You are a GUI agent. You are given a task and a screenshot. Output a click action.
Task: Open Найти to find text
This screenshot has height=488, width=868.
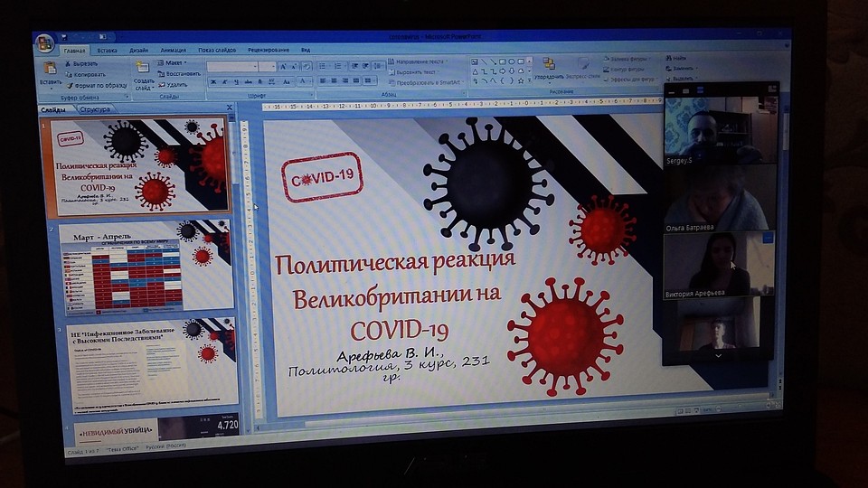[676, 58]
